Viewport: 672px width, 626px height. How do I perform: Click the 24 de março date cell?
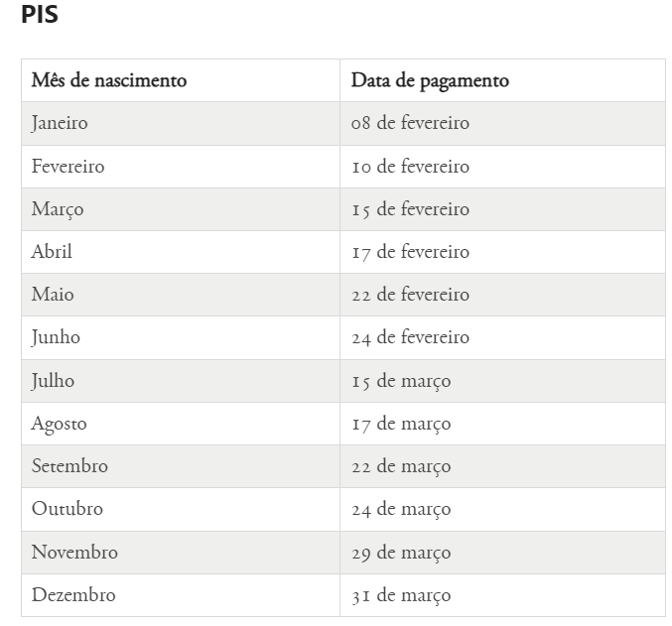[502, 510]
